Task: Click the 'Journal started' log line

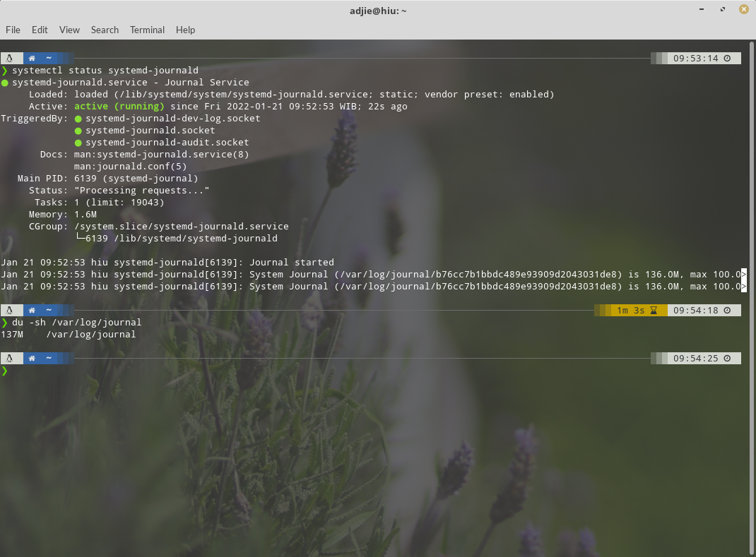Action: 292,263
